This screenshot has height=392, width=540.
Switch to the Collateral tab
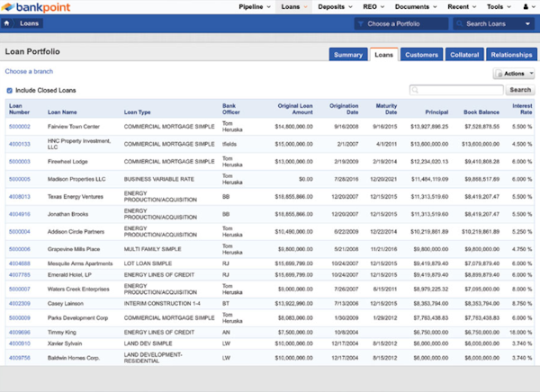[466, 55]
